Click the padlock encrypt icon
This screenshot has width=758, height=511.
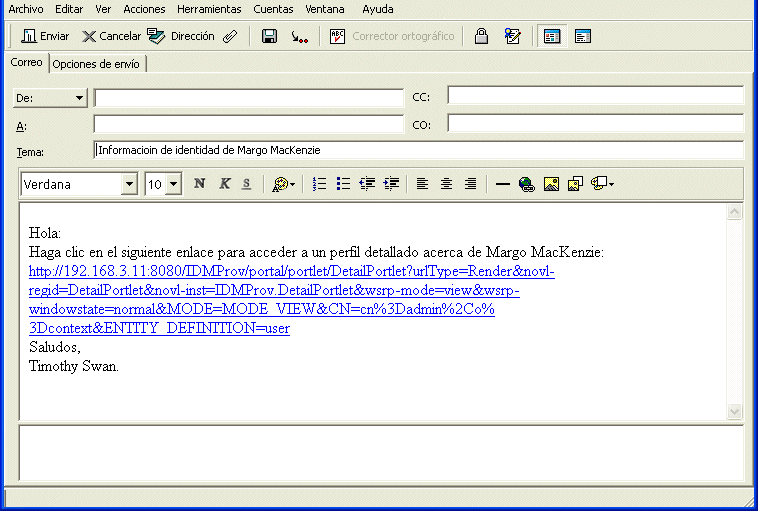tap(481, 36)
